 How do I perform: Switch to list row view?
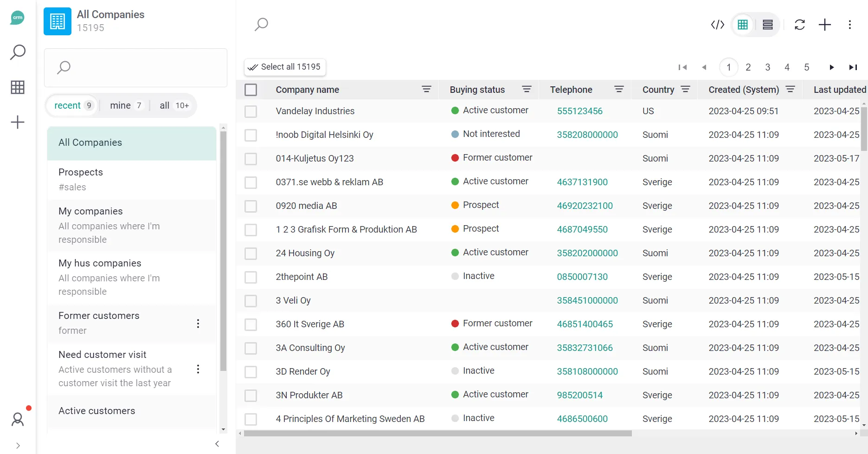click(767, 25)
